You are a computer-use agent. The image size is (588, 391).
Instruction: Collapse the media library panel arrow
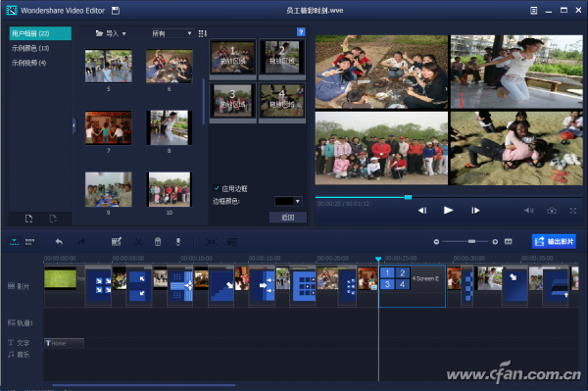point(74,125)
